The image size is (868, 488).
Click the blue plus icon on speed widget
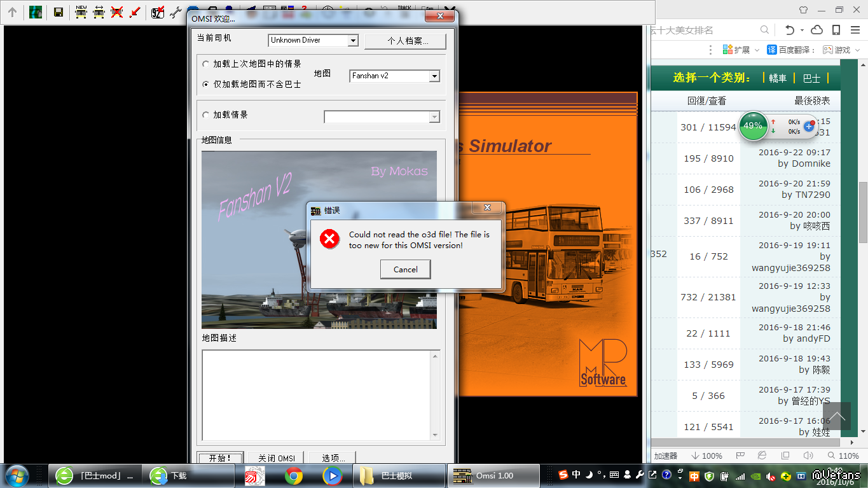click(x=809, y=127)
